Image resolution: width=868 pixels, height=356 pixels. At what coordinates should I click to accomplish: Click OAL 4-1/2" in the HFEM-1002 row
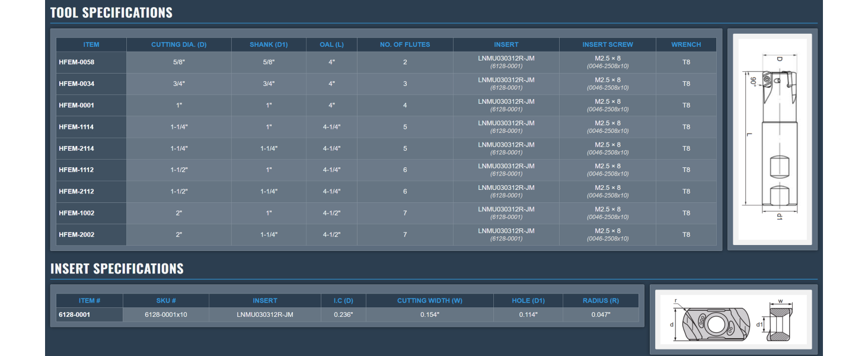click(331, 213)
